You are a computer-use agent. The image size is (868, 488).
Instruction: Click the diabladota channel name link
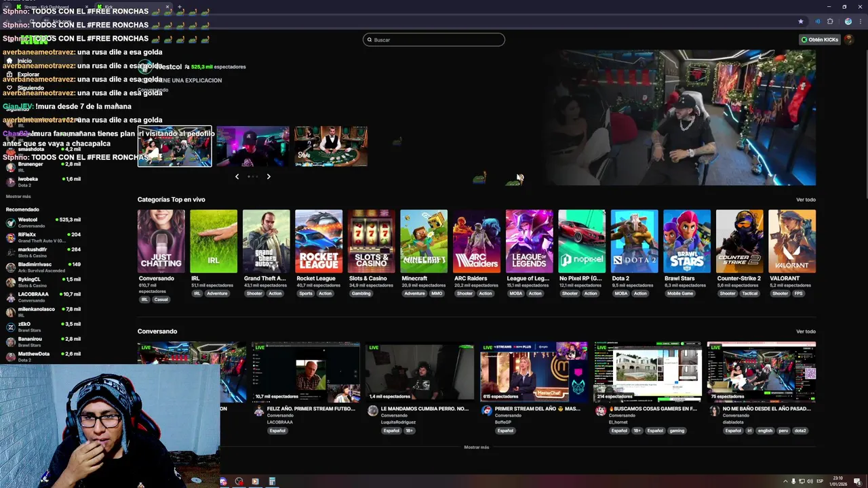click(733, 422)
